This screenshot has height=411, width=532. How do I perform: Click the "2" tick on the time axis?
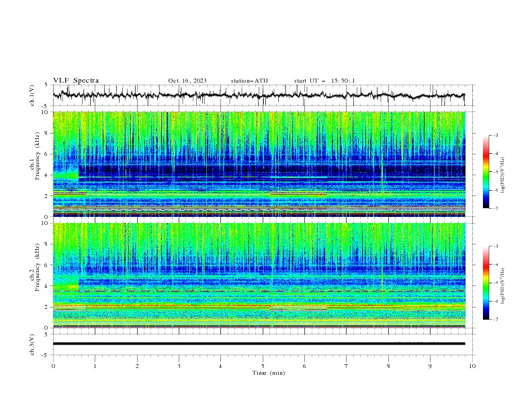pos(137,366)
